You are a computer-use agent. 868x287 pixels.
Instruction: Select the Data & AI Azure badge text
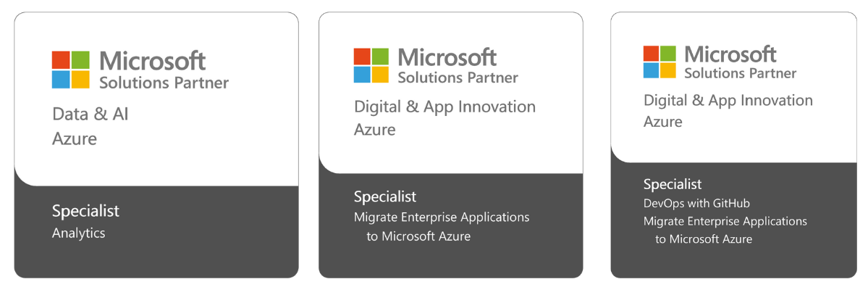tap(90, 126)
